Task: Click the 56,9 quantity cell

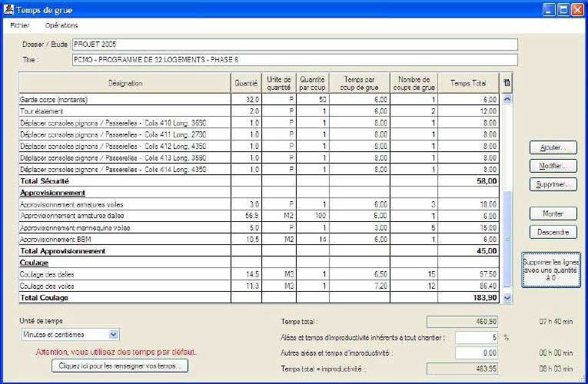Action: pyautogui.click(x=246, y=216)
